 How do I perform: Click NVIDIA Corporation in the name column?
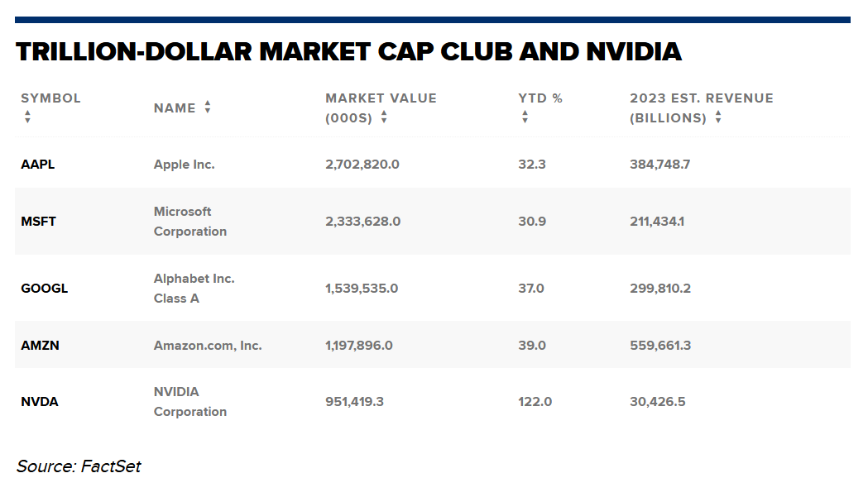[x=189, y=402]
